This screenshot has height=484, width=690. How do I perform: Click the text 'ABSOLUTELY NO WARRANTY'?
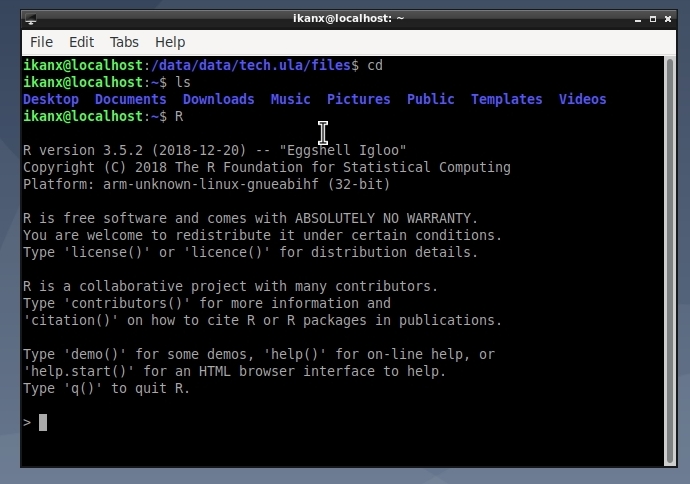pos(383,218)
